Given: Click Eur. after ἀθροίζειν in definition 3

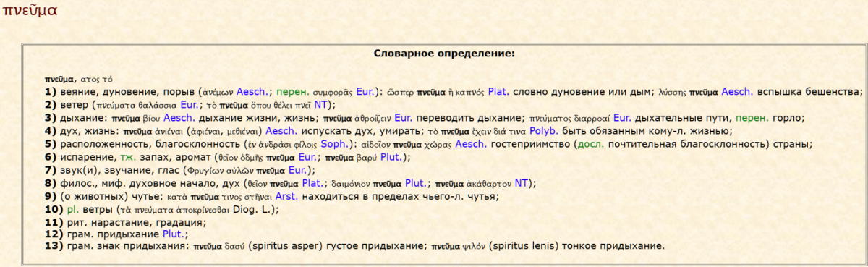Looking at the screenshot, I should click(x=404, y=117).
